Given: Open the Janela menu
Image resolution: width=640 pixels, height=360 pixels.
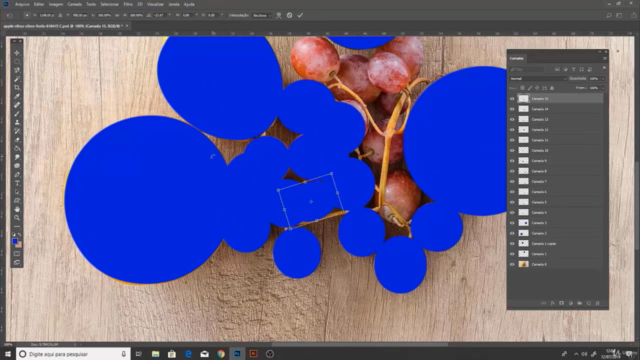Looking at the screenshot, I should click(174, 4).
